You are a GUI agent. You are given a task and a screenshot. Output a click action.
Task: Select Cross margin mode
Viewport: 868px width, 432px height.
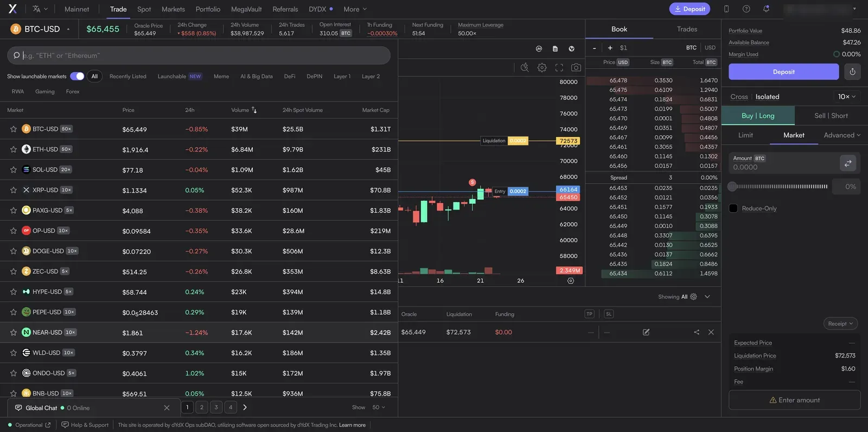point(739,97)
